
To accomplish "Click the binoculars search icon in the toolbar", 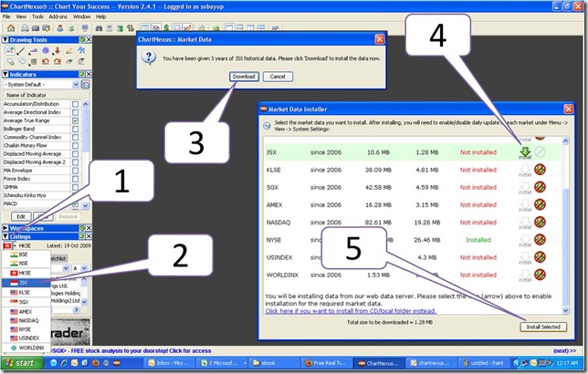I will 99,28.
